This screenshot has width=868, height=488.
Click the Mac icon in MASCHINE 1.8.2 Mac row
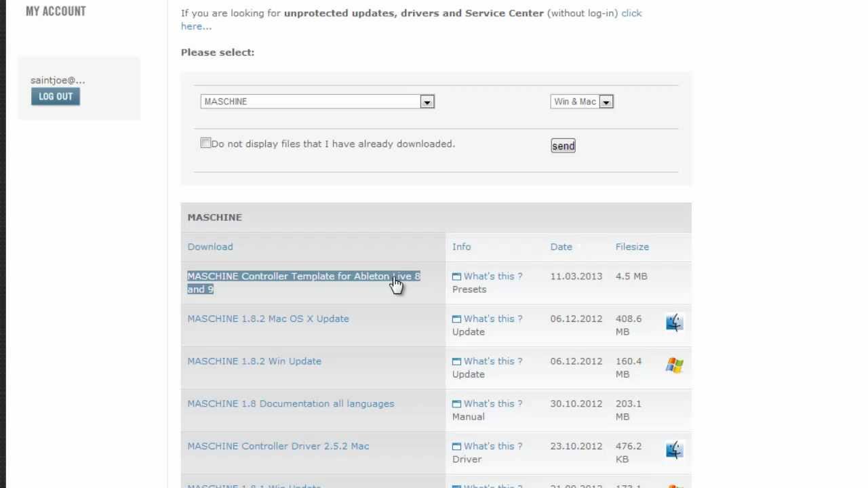674,323
